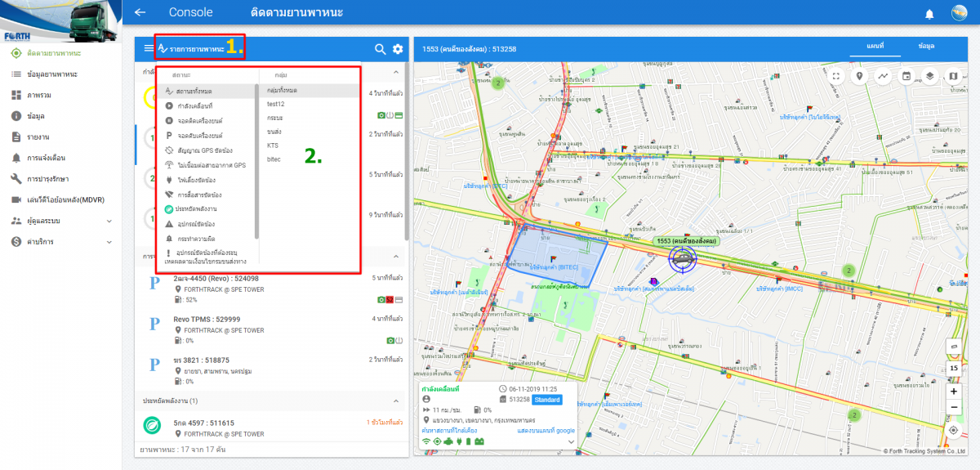
Task: Open the รายการยานพาหนะ filter dropdown
Action: coord(199,49)
